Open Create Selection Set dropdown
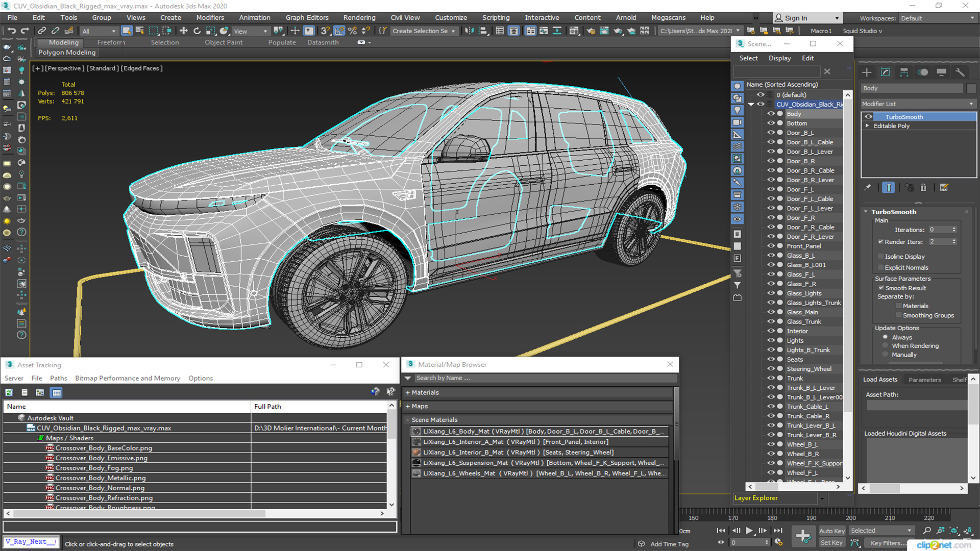This screenshot has width=980, height=551. (424, 31)
